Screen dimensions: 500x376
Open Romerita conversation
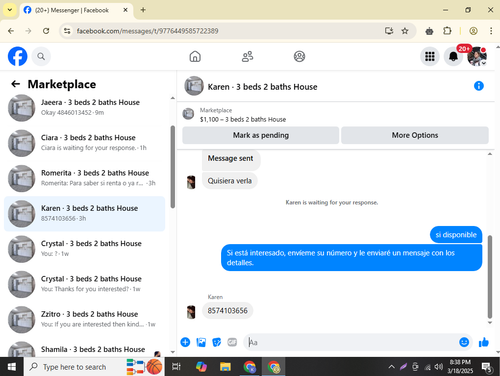pos(85,178)
